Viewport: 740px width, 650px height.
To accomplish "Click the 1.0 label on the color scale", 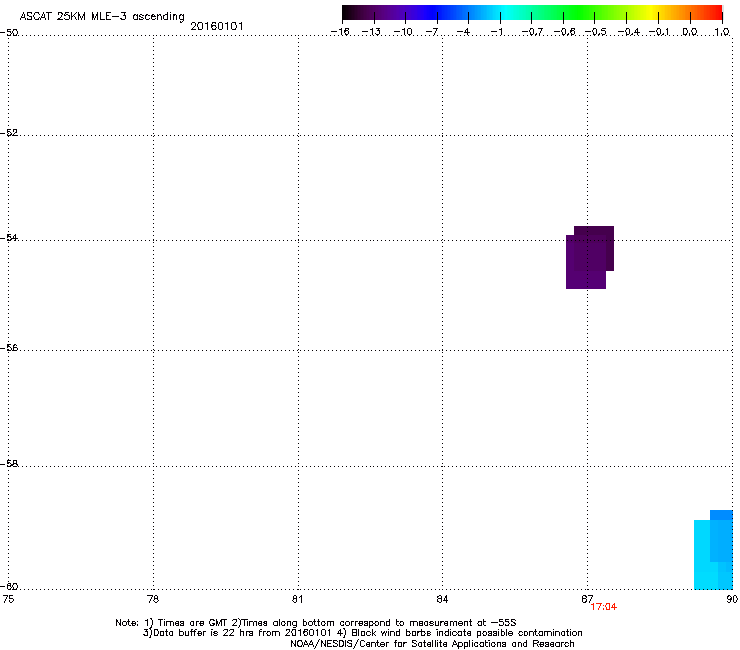I will (722, 32).
